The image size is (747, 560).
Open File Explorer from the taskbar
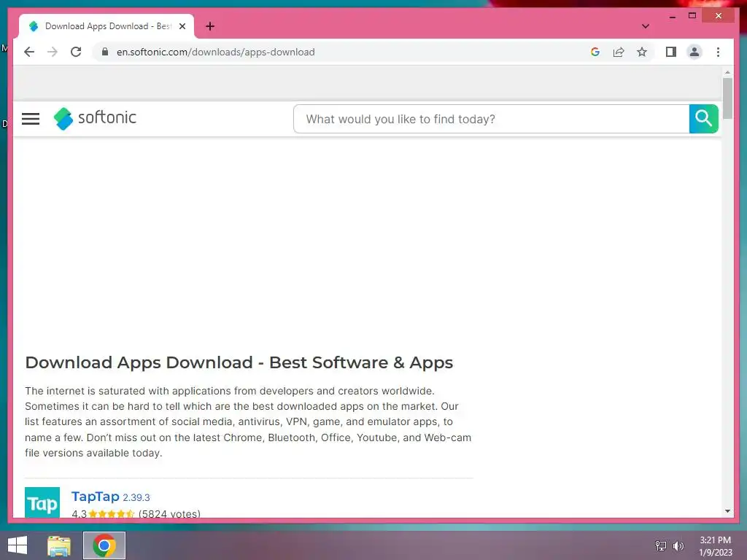pyautogui.click(x=59, y=545)
